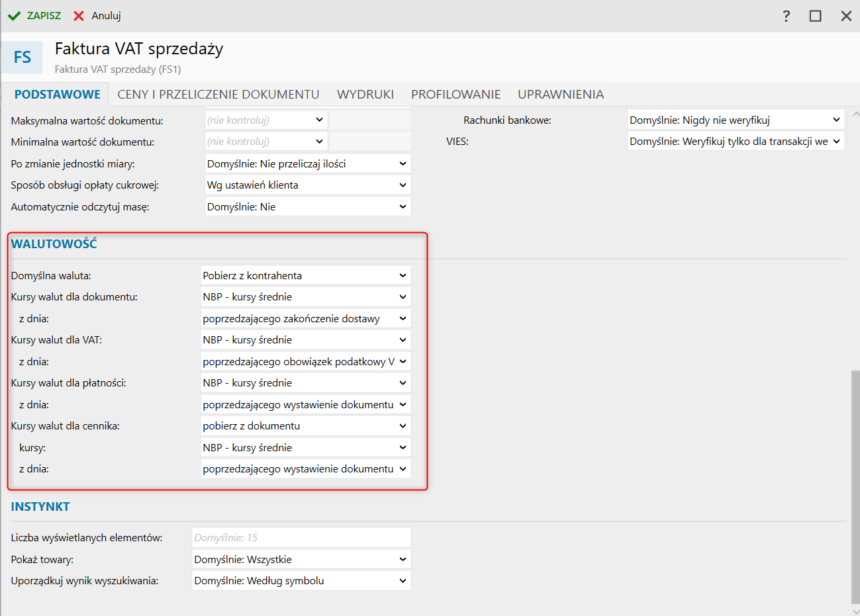The width and height of the screenshot is (860, 616).
Task: Click the green ZAPISZ save checkmark
Action: point(15,16)
